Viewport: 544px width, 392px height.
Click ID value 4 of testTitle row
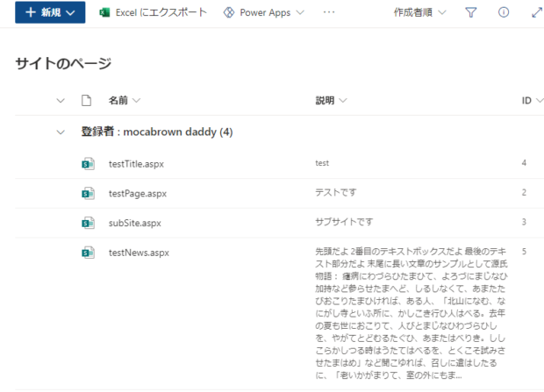click(x=524, y=163)
